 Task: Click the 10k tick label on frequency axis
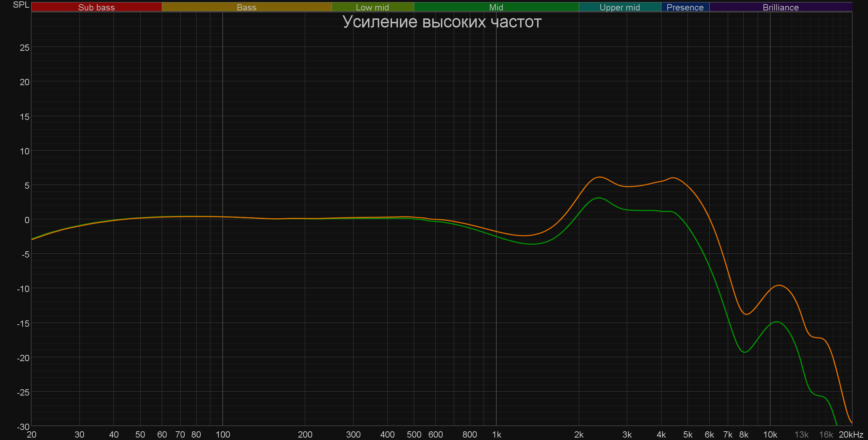point(770,434)
